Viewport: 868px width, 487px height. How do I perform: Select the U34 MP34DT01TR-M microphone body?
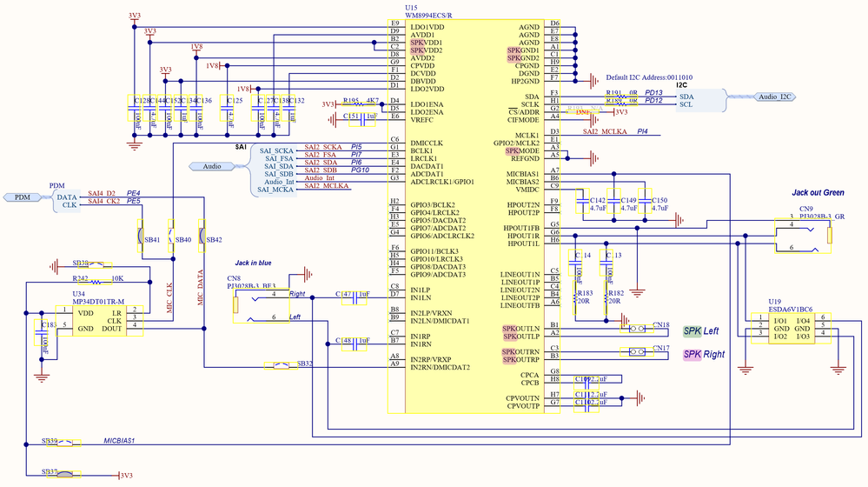(100, 321)
